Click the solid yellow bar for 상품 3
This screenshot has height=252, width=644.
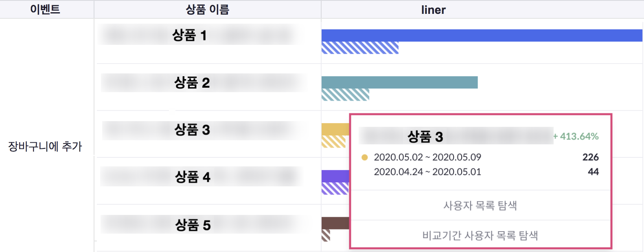point(335,129)
